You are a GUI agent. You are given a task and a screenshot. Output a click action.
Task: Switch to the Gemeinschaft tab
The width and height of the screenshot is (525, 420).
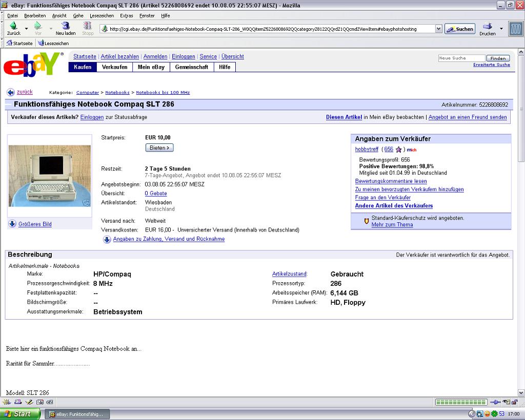[192, 67]
